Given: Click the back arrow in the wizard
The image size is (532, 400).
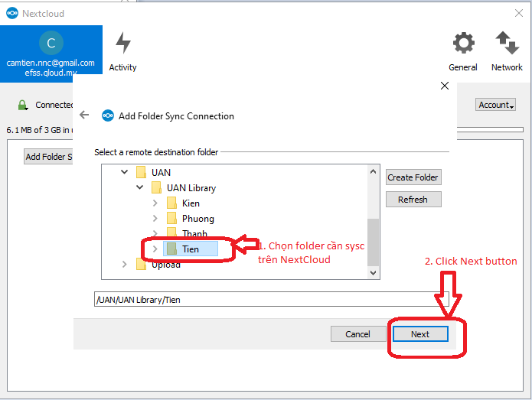Looking at the screenshot, I should pyautogui.click(x=84, y=115).
